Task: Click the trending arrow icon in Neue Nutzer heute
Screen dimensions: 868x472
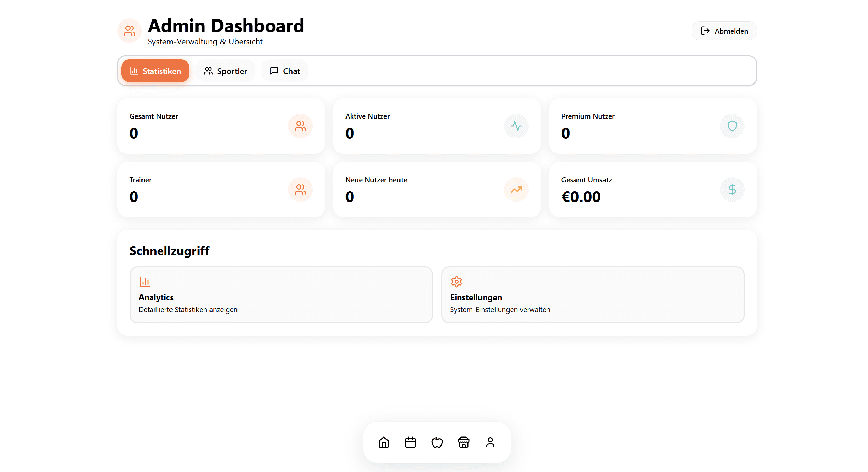Action: [516, 190]
